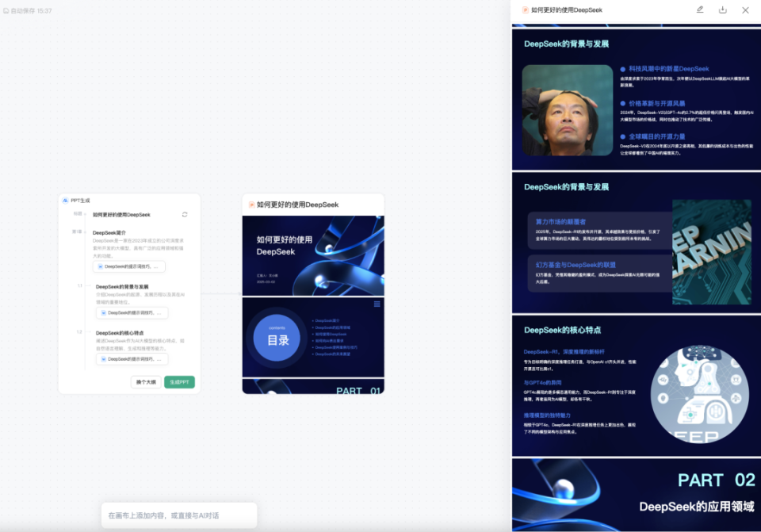Select the cover slide thumbnail on canvas card
Viewport: 761px width, 532px height.
[x=313, y=256]
